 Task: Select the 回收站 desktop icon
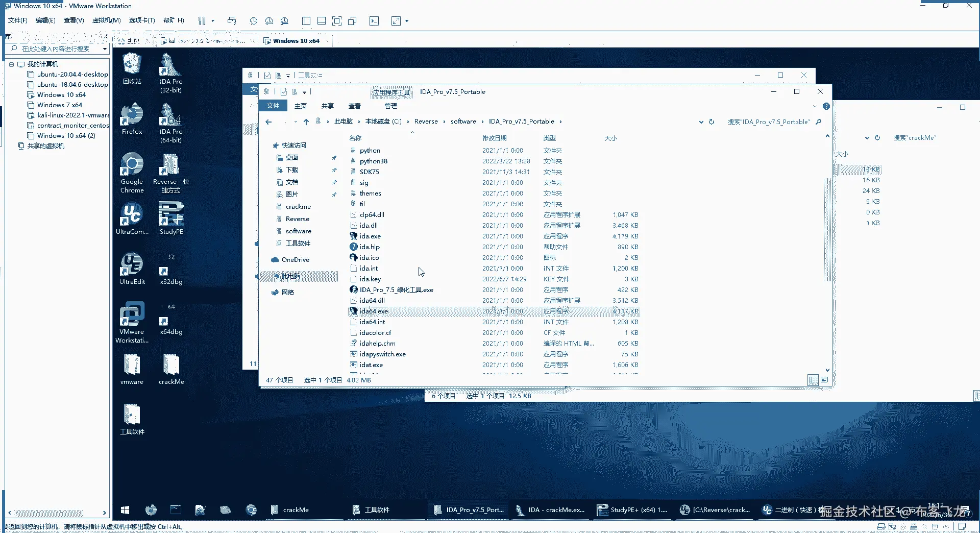132,69
